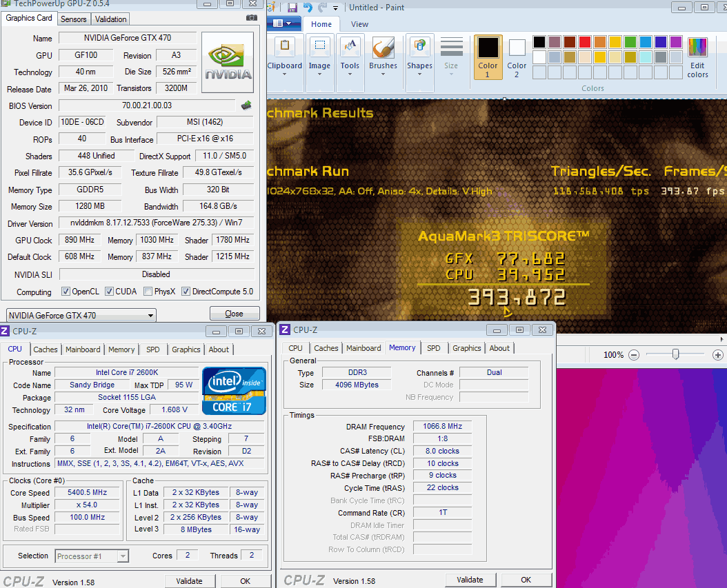Screen dimensions: 727x588
Task: Click the right CPU-Z window title icon
Action: 285,330
